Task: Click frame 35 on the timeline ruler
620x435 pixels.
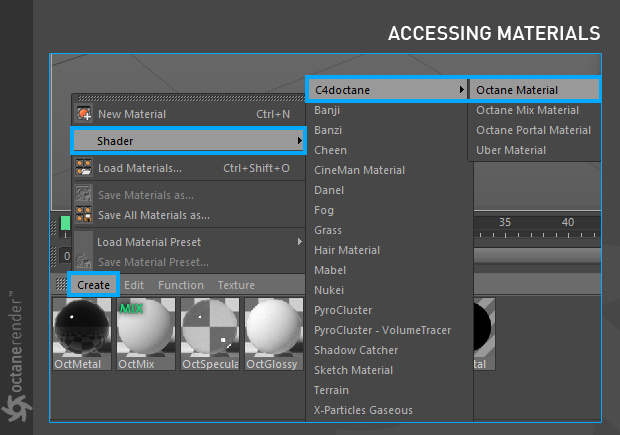Action: 505,222
